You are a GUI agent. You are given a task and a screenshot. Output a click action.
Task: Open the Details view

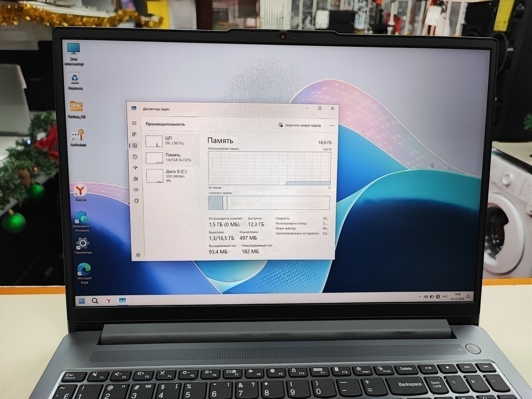(134, 189)
